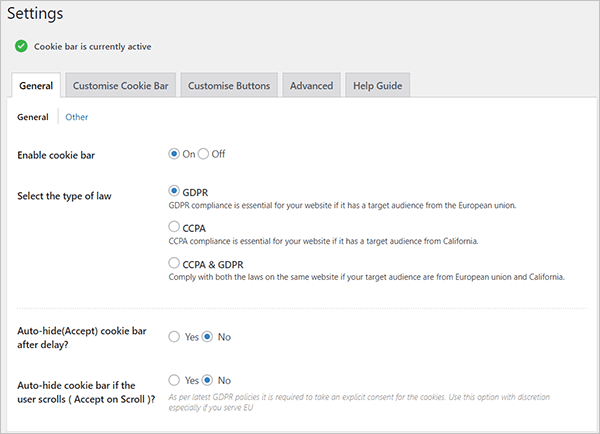Select No for auto-hide after delay

(207, 337)
